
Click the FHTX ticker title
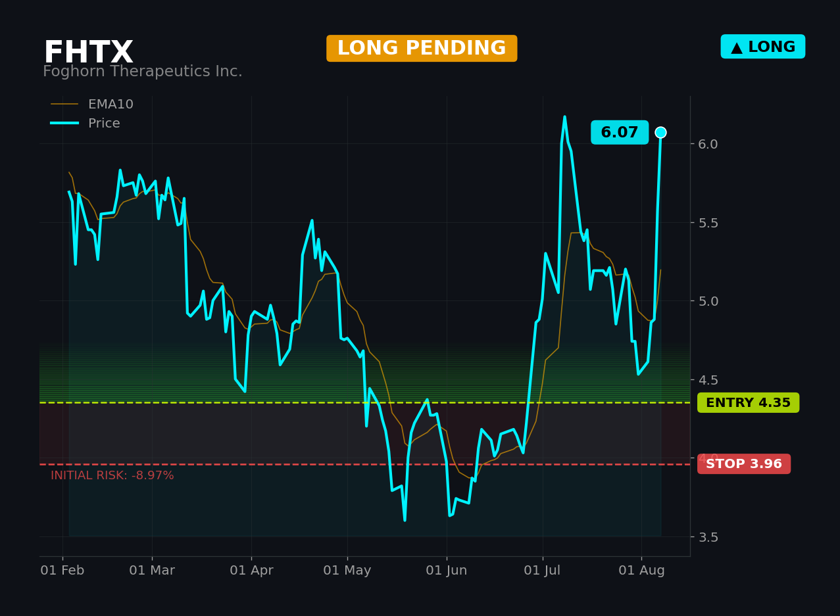tap(88, 53)
